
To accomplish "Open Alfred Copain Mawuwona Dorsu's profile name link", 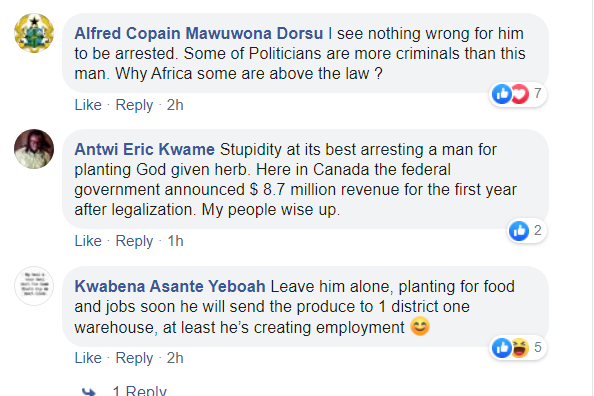I will 199,33.
